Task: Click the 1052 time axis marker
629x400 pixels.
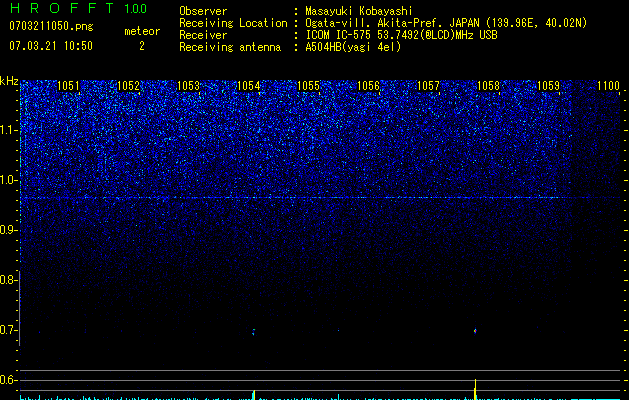Action: pyautogui.click(x=128, y=86)
